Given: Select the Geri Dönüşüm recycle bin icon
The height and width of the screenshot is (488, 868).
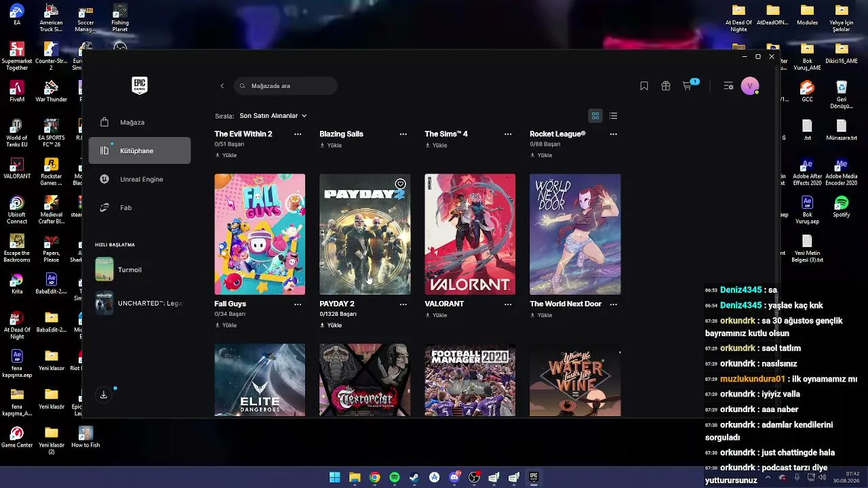Looking at the screenshot, I should [842, 95].
